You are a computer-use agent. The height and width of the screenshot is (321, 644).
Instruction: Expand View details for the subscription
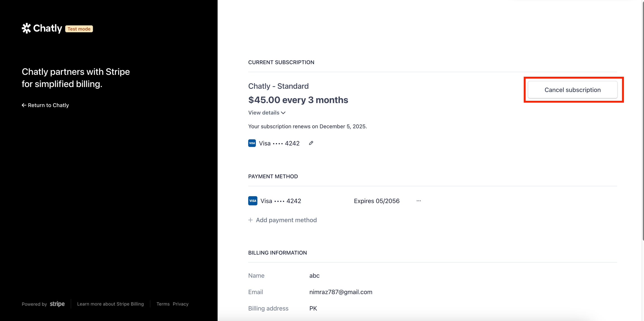click(264, 112)
